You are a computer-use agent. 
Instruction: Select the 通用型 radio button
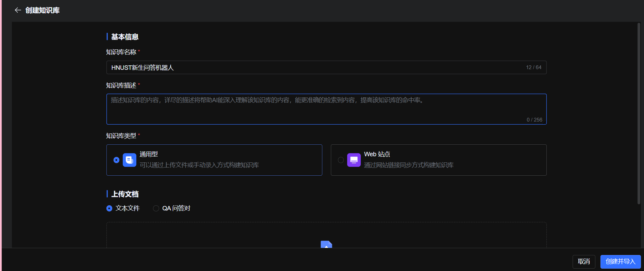[116, 160]
